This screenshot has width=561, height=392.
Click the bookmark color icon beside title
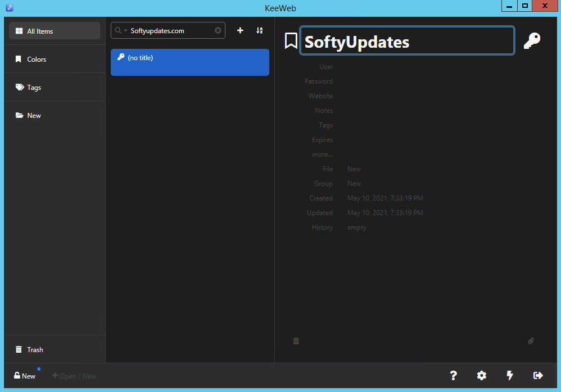[291, 40]
